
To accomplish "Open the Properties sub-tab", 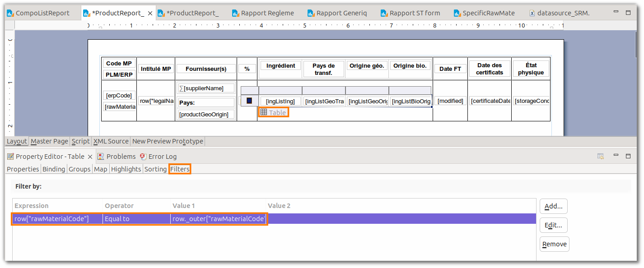I will [23, 169].
